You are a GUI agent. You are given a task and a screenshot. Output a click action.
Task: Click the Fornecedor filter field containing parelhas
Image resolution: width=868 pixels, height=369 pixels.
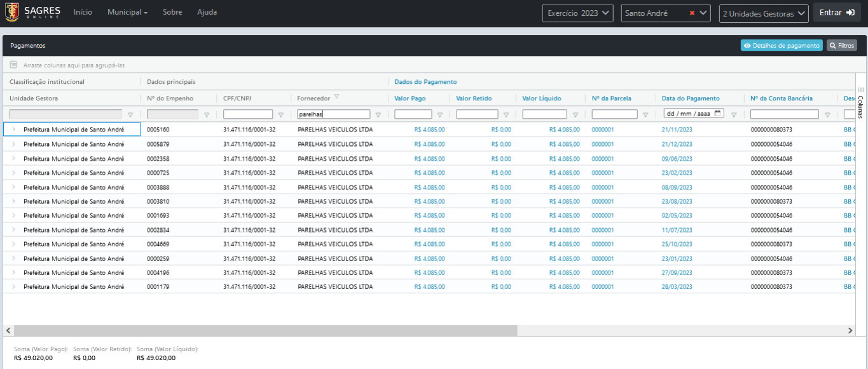pyautogui.click(x=333, y=115)
